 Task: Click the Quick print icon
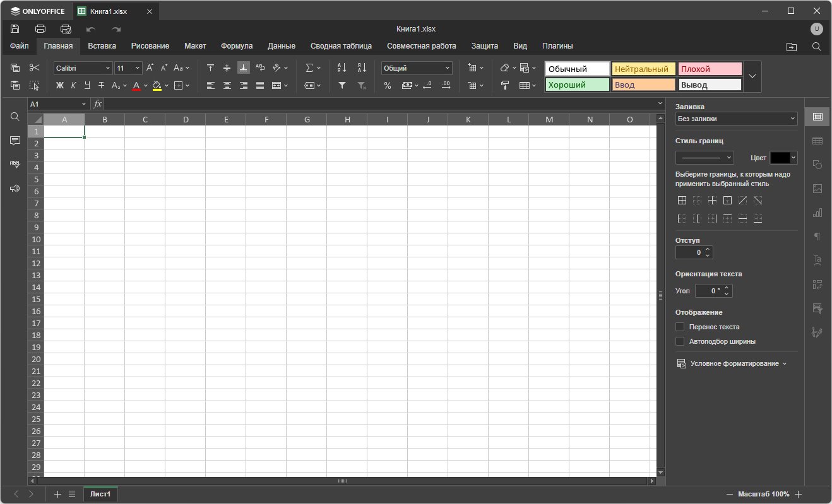[66, 28]
